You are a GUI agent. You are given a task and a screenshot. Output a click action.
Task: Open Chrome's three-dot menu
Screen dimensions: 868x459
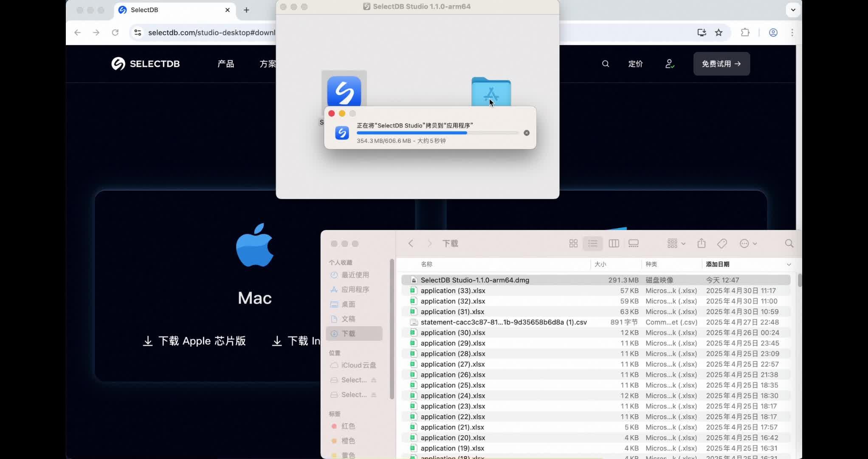[792, 32]
